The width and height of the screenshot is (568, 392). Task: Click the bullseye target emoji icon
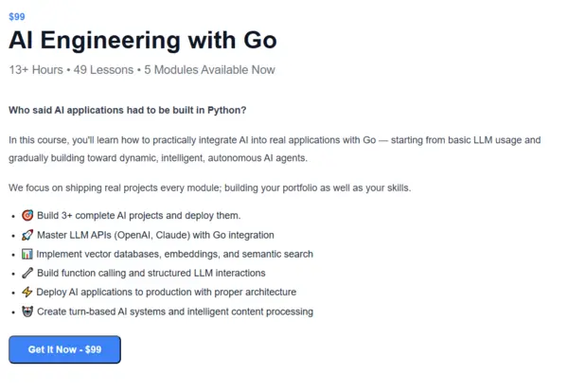(27, 216)
